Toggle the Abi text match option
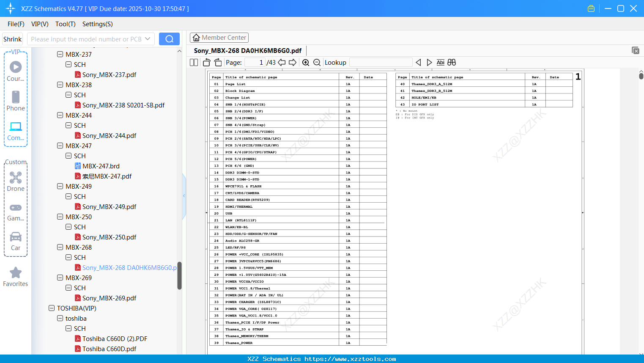 pos(441,63)
